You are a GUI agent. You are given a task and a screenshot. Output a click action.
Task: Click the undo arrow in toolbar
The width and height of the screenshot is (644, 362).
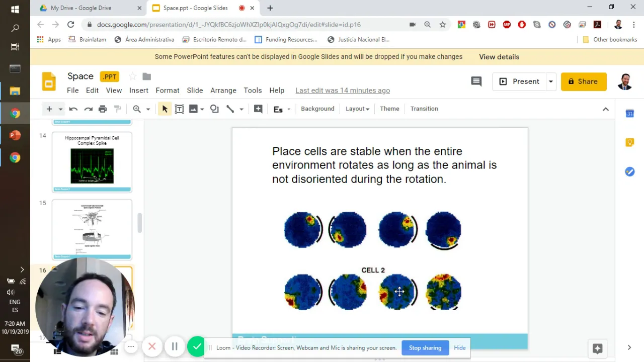(x=73, y=109)
